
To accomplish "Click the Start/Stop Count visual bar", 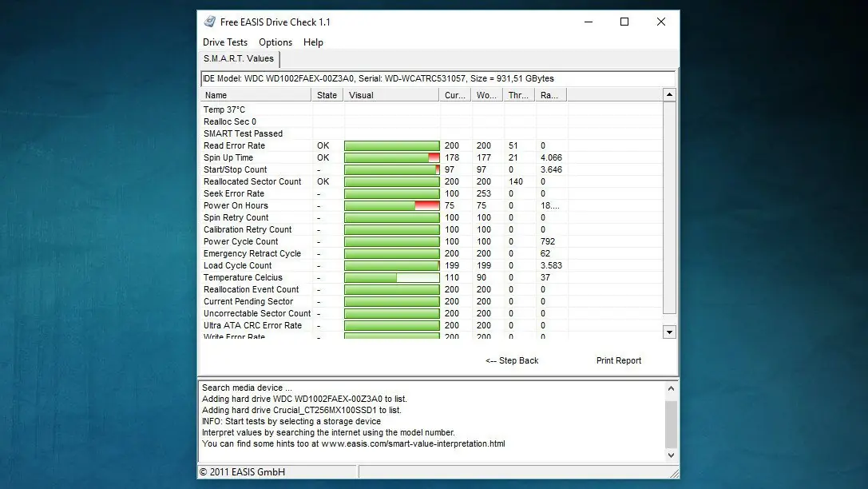I will [x=392, y=169].
